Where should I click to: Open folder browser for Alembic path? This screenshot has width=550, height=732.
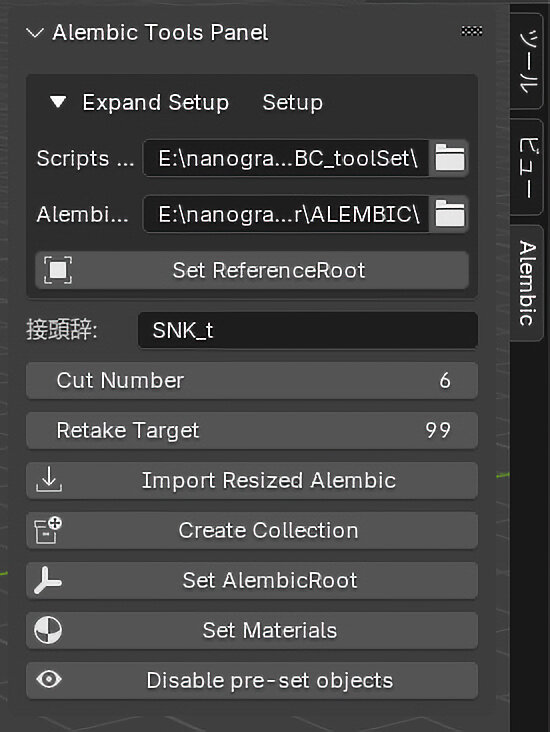point(449,214)
